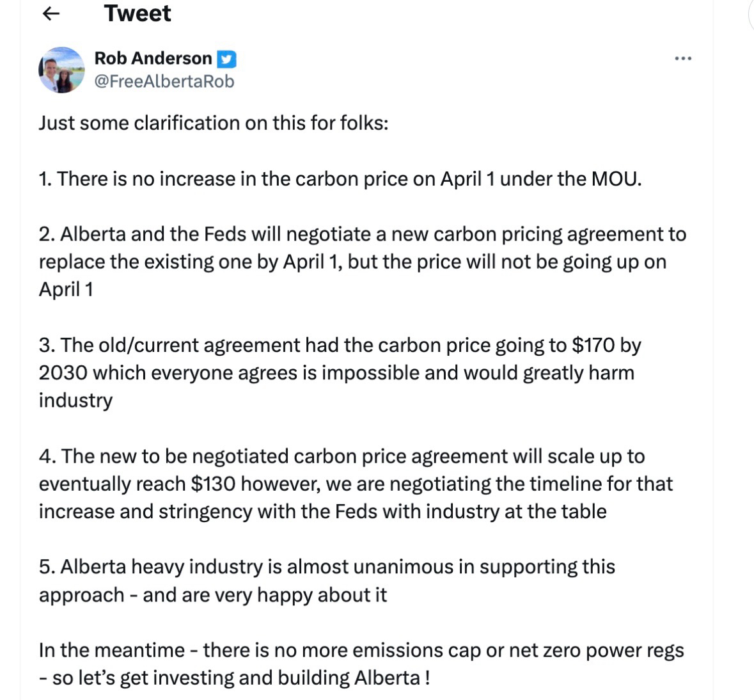Click the "Just some clarification" intro line
Image resolution: width=754 pixels, height=700 pixels.
coord(214,122)
